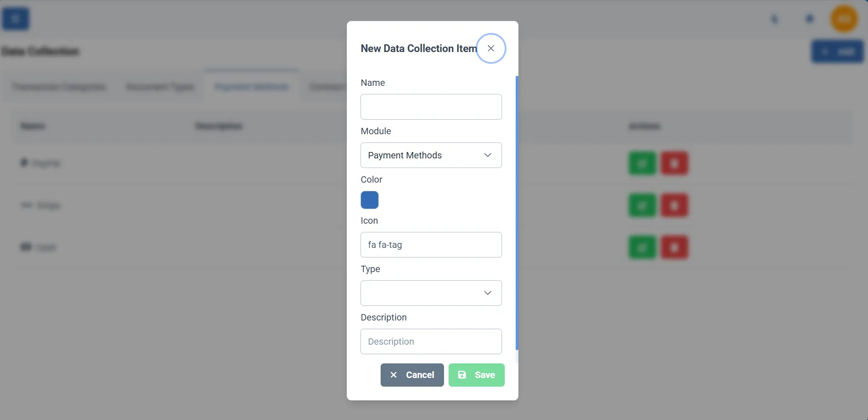The height and width of the screenshot is (420, 868).
Task: Delete the second payment method entry
Action: (x=675, y=205)
